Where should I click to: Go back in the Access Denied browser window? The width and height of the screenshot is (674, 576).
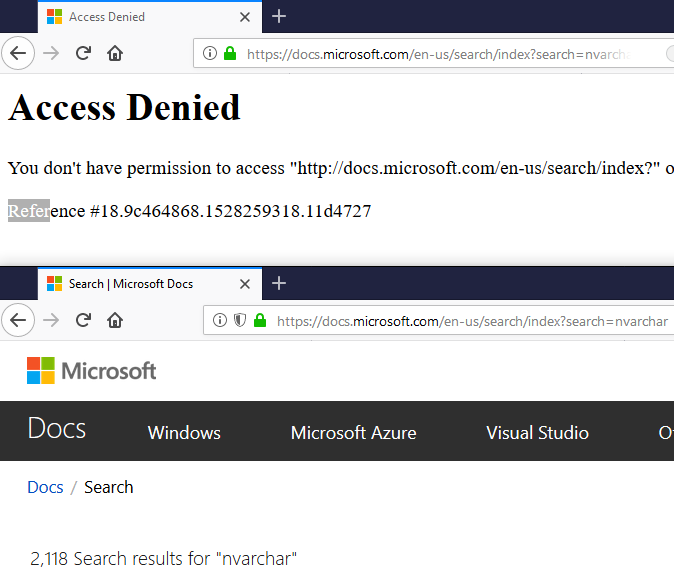click(18, 53)
